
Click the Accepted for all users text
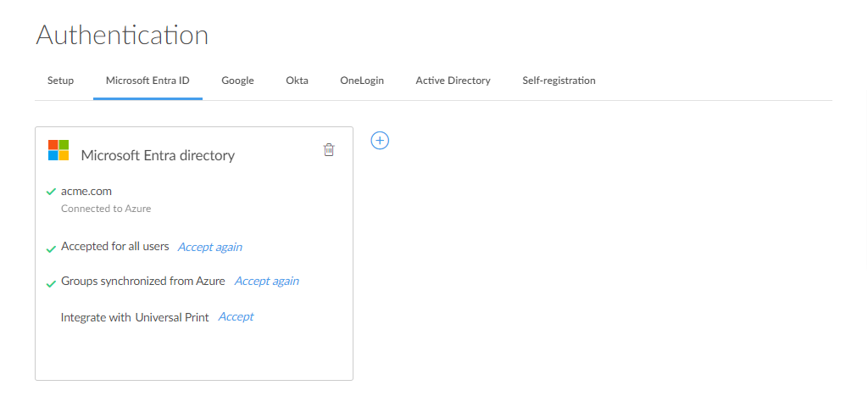115,247
